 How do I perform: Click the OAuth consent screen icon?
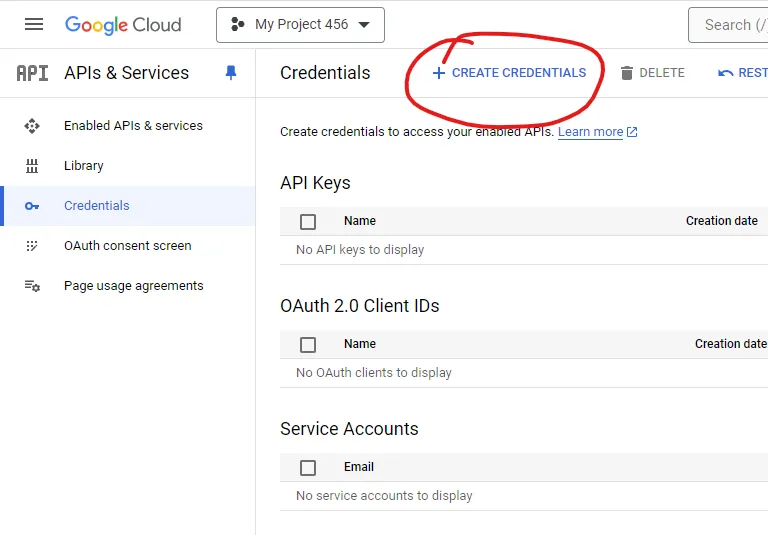pyautogui.click(x=32, y=245)
